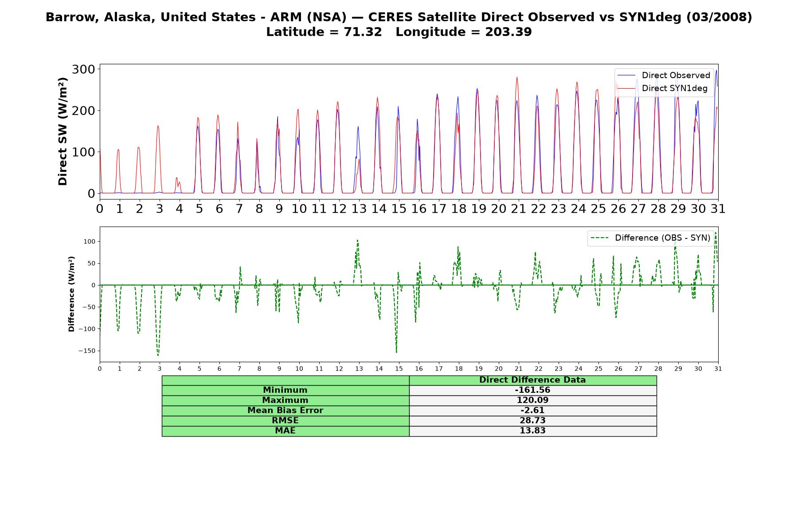This screenshot has height=532, width=798.
Task: Select the Maximum value 120.09 cell
Action: coord(533,400)
